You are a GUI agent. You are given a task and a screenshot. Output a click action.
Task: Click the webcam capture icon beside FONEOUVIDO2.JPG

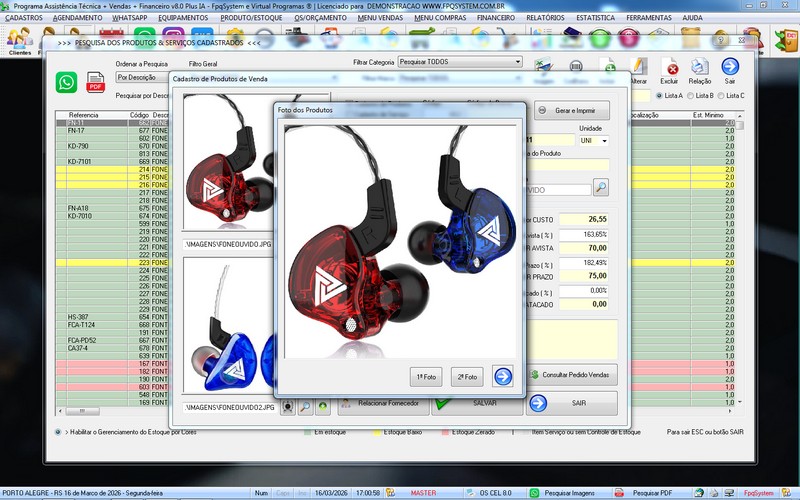point(288,407)
